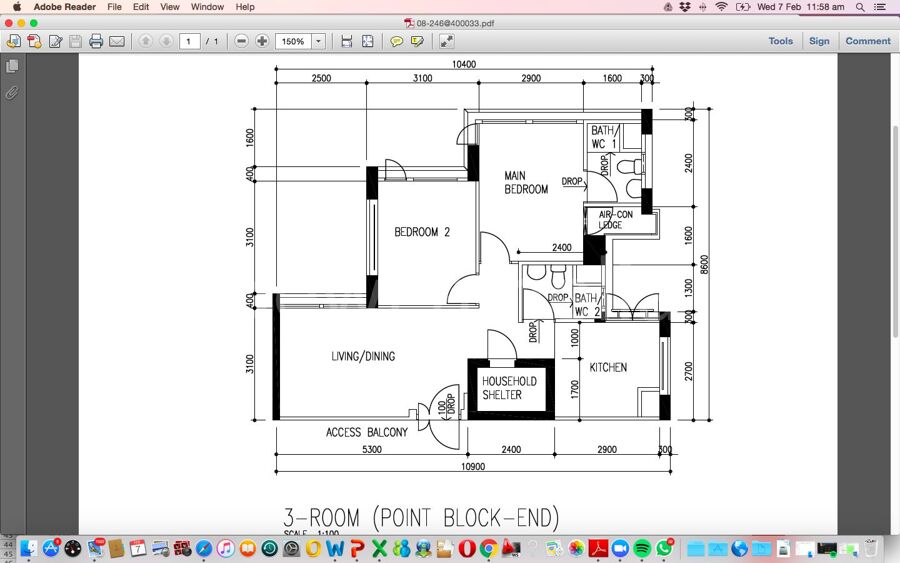Open the Wi-Fi status menu
The height and width of the screenshot is (563, 900).
click(721, 7)
